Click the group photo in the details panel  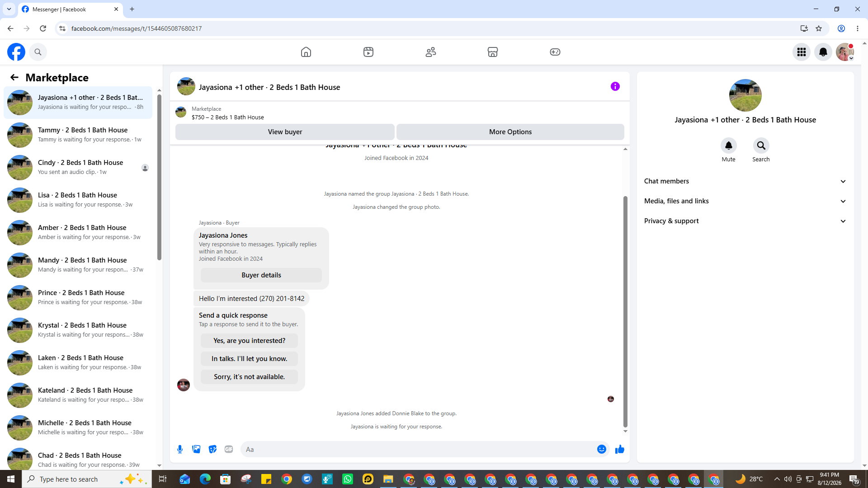pos(745,95)
